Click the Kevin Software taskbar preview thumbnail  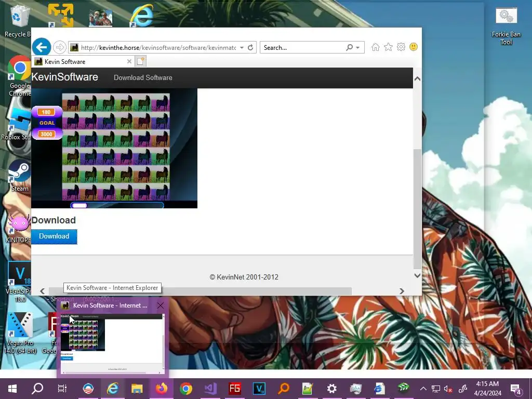point(113,344)
